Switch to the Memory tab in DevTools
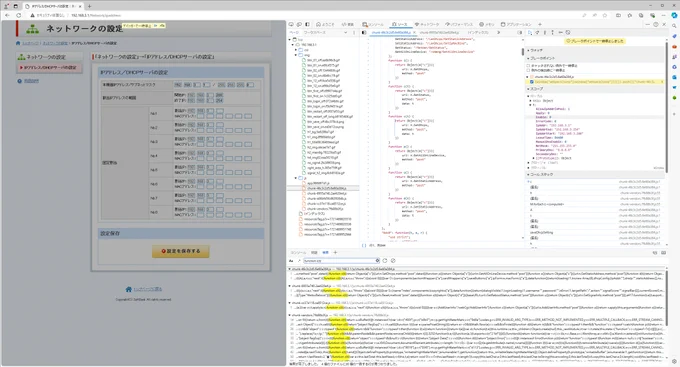 [487, 24]
